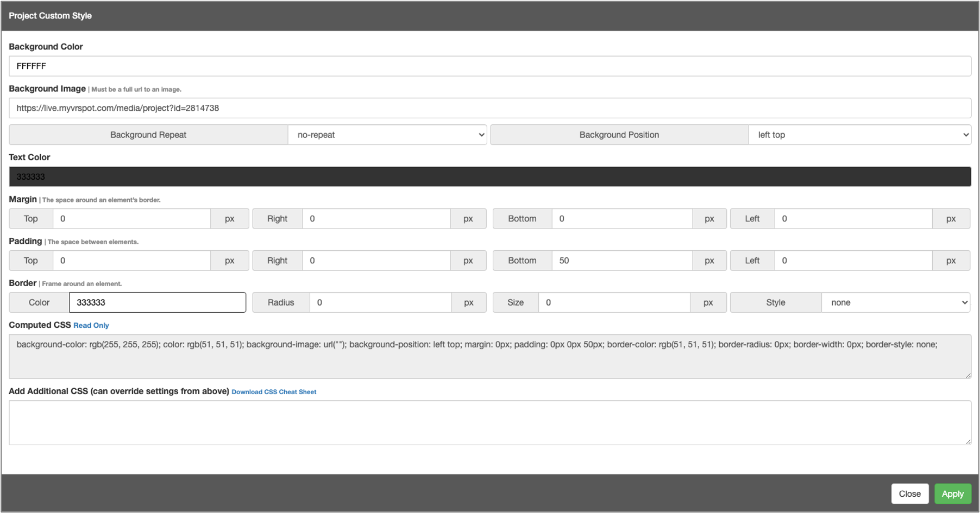Focus the Padding Top value field
Image resolution: width=980 pixels, height=513 pixels.
pyautogui.click(x=131, y=261)
